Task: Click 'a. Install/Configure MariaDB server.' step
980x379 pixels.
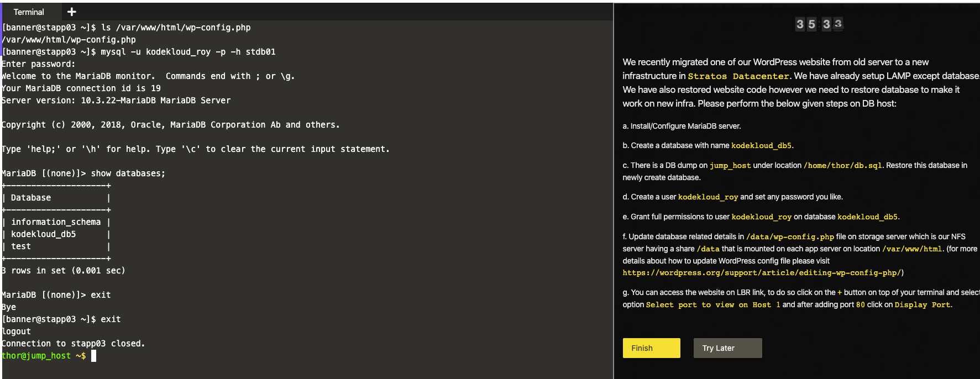Action: [682, 126]
